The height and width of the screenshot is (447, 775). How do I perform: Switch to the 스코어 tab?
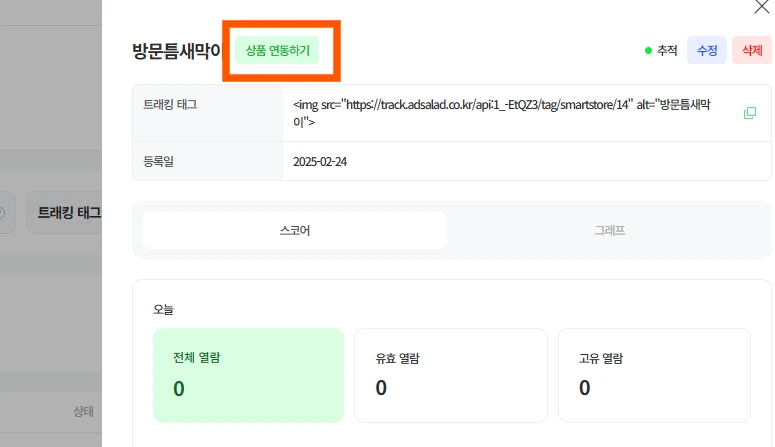294,230
